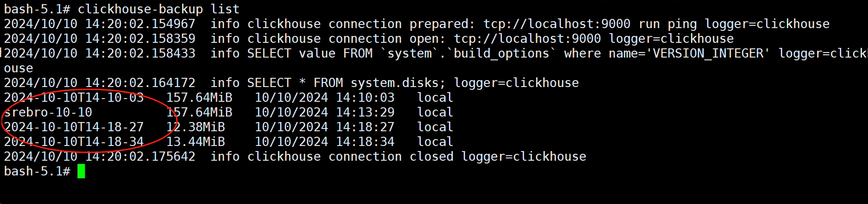The height and width of the screenshot is (204, 868).
Task: Click the tcp://localhost:9000 address in the 'connection prepared' line
Action: [557, 24]
